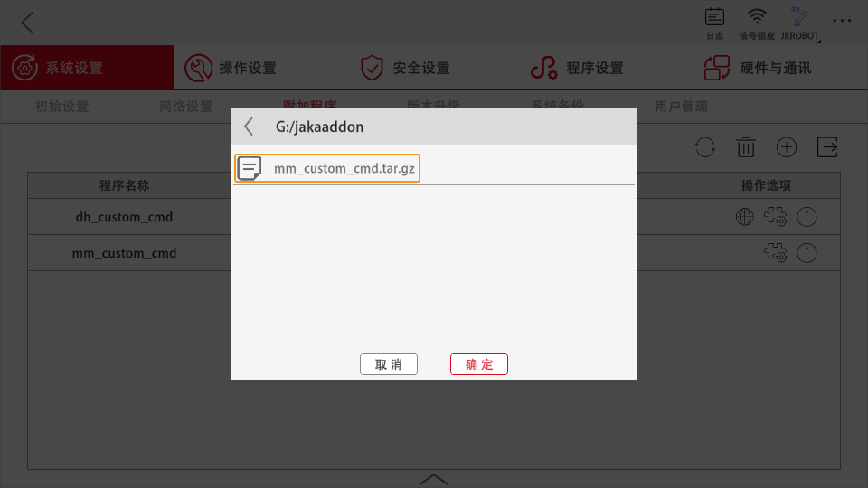Click the top-left back arrow
Image resolution: width=868 pixels, height=488 pixels.
point(27,23)
